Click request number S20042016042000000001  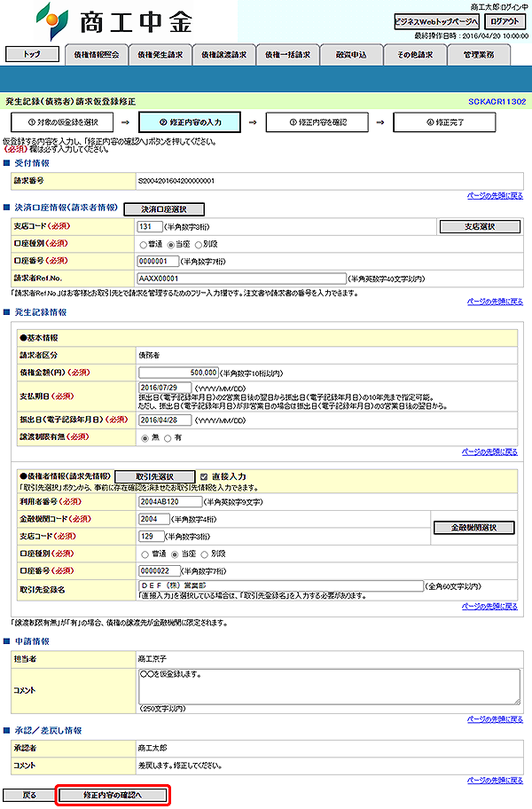coord(176,181)
